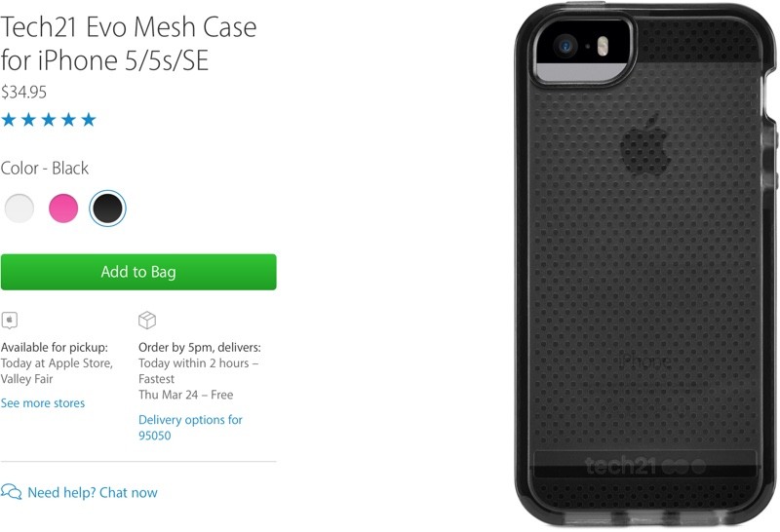Click the Available for pickup heading

pos(55,347)
